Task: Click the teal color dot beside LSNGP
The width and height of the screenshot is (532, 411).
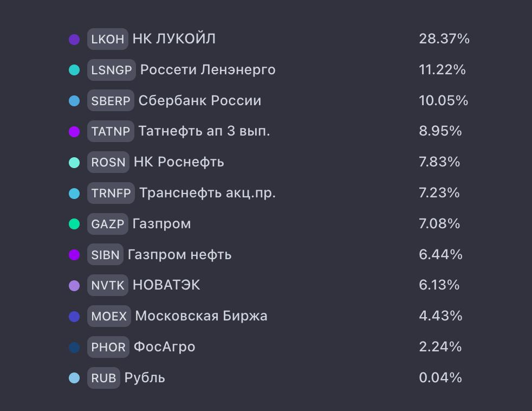Action: point(74,70)
